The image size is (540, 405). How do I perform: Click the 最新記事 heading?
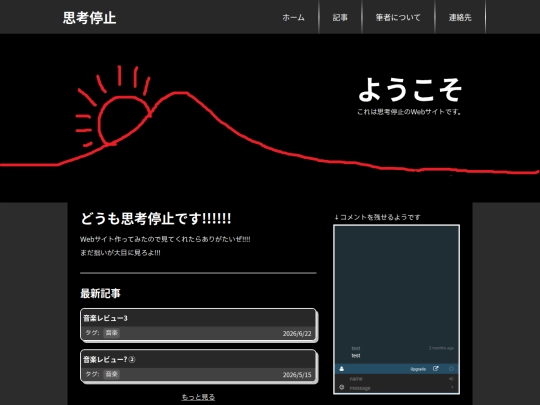tap(100, 293)
